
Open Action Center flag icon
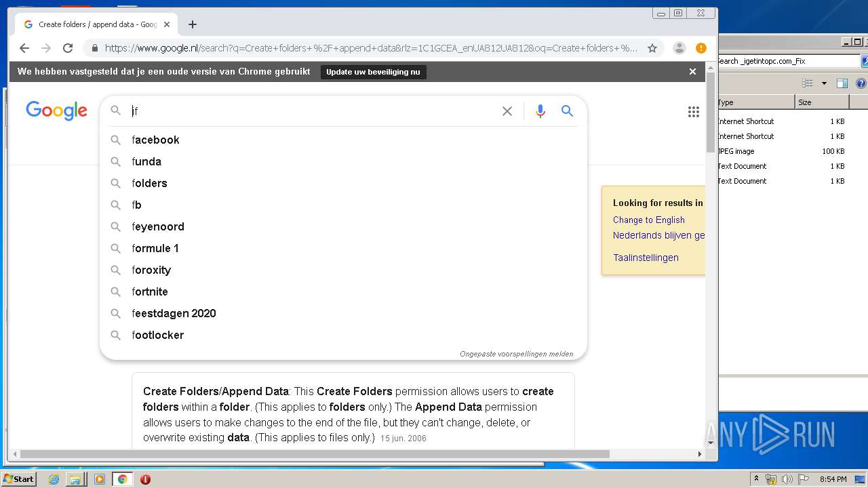pyautogui.click(x=803, y=479)
